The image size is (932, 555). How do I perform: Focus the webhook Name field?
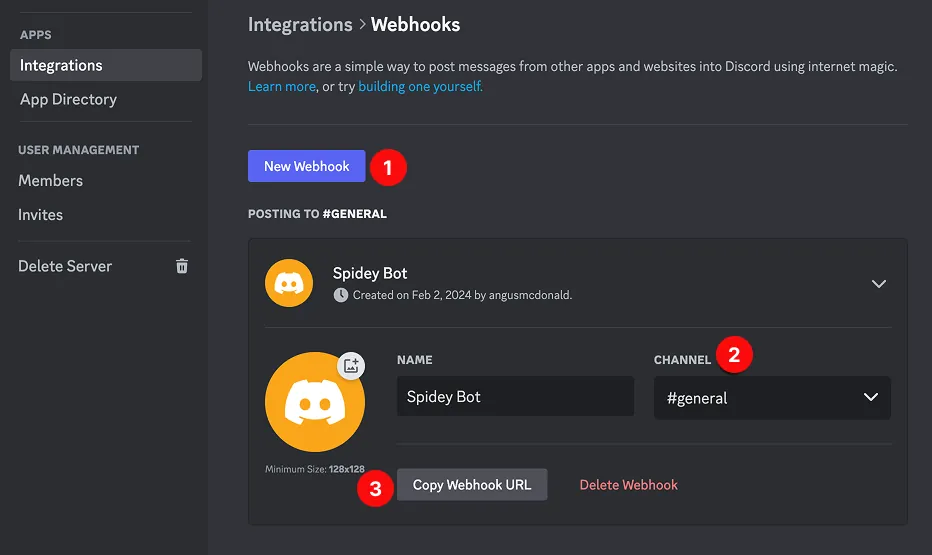pyautogui.click(x=515, y=396)
